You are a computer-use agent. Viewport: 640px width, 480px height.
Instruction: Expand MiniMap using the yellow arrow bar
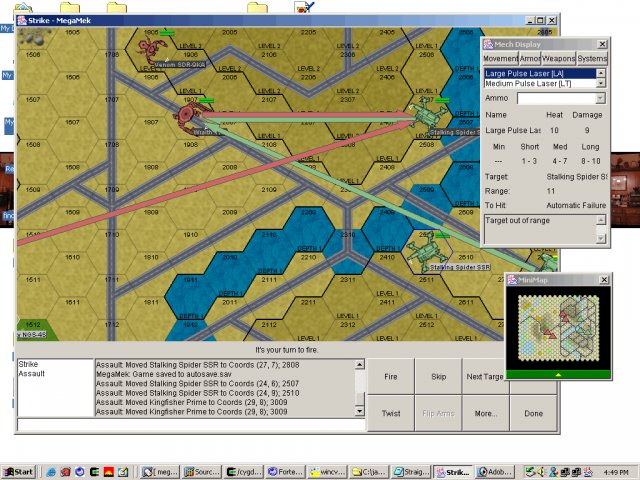pyautogui.click(x=558, y=374)
